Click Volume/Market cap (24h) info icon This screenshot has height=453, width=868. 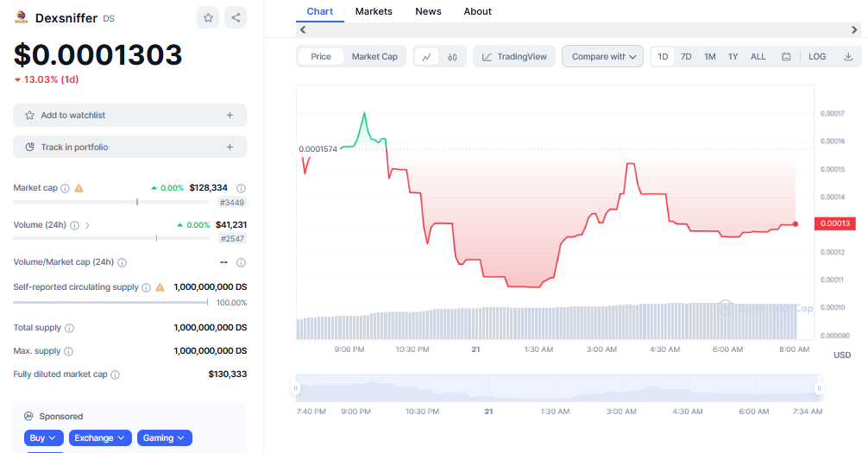[x=123, y=262]
